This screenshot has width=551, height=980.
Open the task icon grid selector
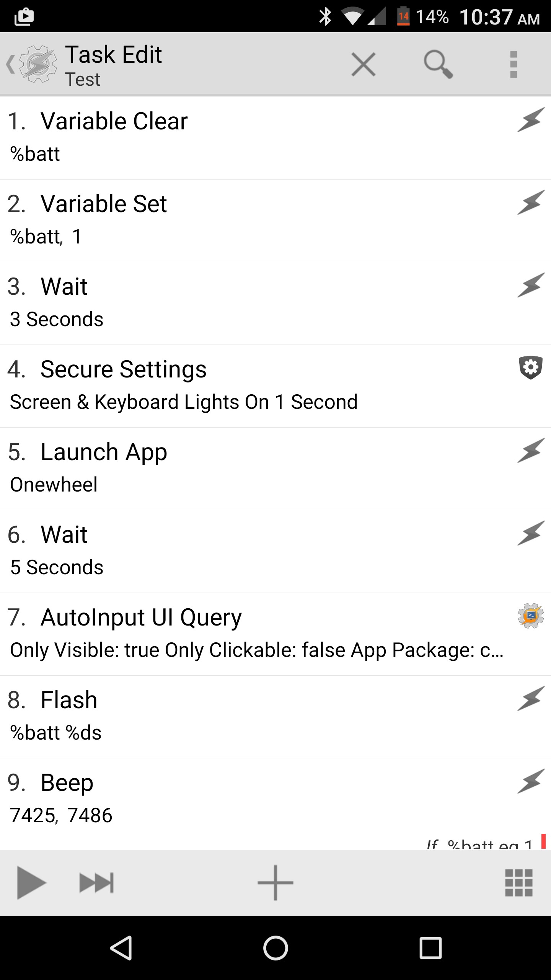(518, 883)
